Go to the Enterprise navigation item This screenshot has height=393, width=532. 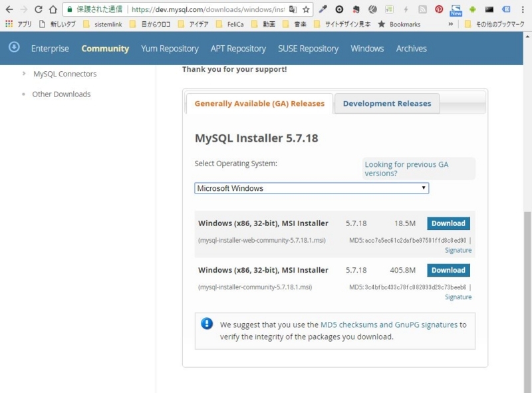(x=50, y=49)
